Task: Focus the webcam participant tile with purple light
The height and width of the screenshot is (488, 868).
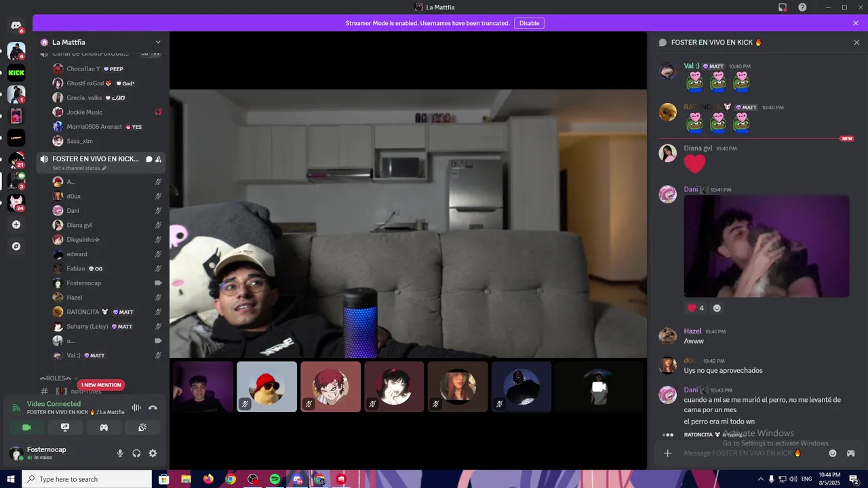Action: click(x=203, y=386)
